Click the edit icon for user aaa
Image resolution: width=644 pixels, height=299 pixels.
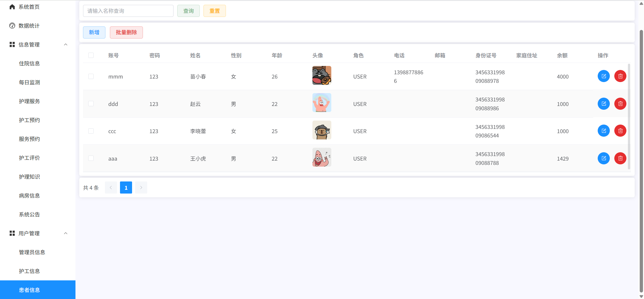[603, 158]
